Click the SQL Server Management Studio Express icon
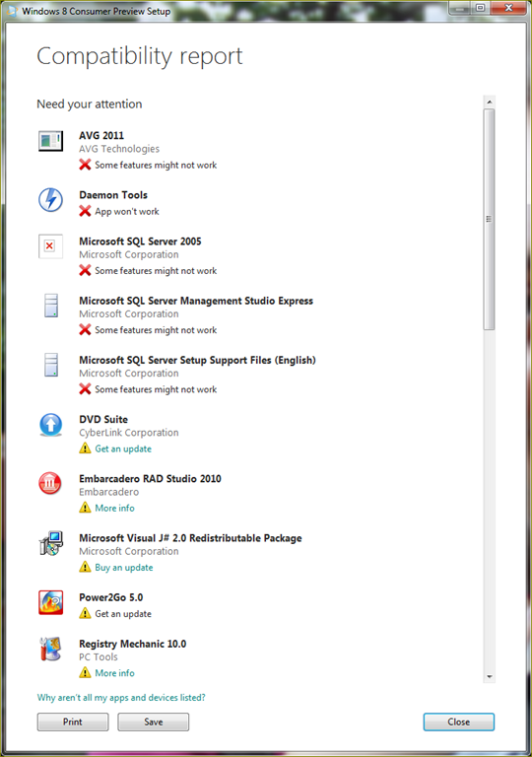 (50, 306)
